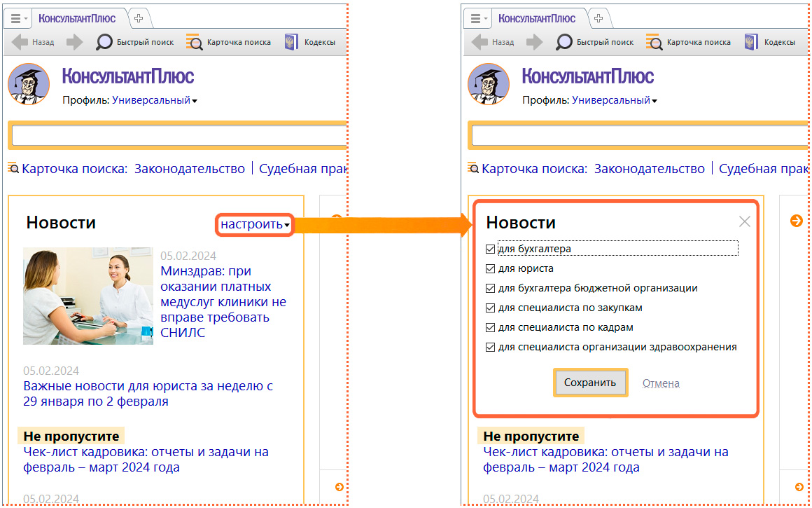
Task: Click Не пропустите label in right window
Action: [531, 436]
